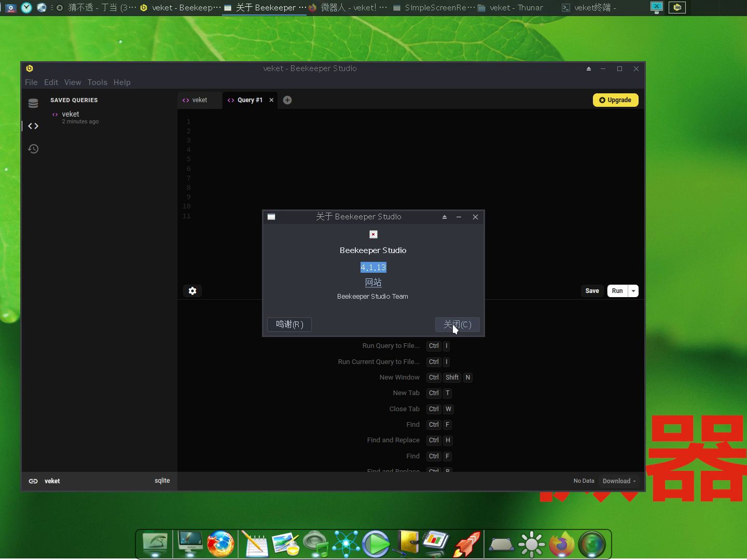This screenshot has width=747, height=560.
Task: Expand the Run button dropdown arrow
Action: point(633,291)
